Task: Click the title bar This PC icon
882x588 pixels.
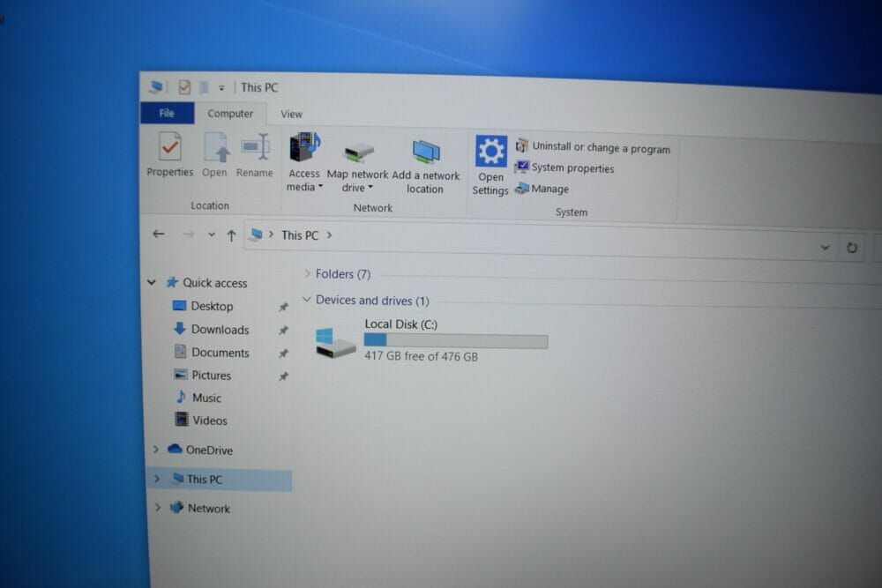Action: 156,86
